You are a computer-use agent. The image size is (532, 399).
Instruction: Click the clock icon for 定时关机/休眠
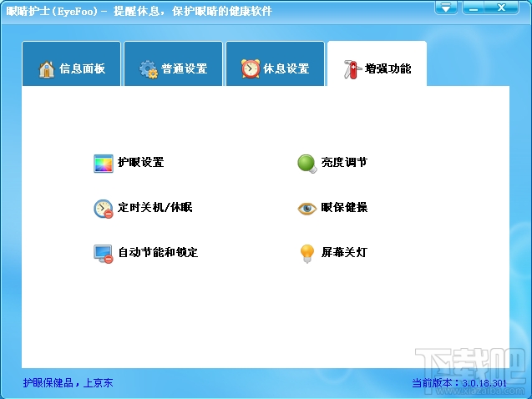(104, 209)
